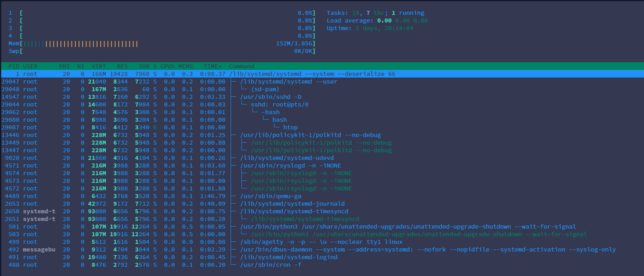Image resolution: width=644 pixels, height=276 pixels.
Task: Click the Mem usage meter bar
Action: click(162, 43)
